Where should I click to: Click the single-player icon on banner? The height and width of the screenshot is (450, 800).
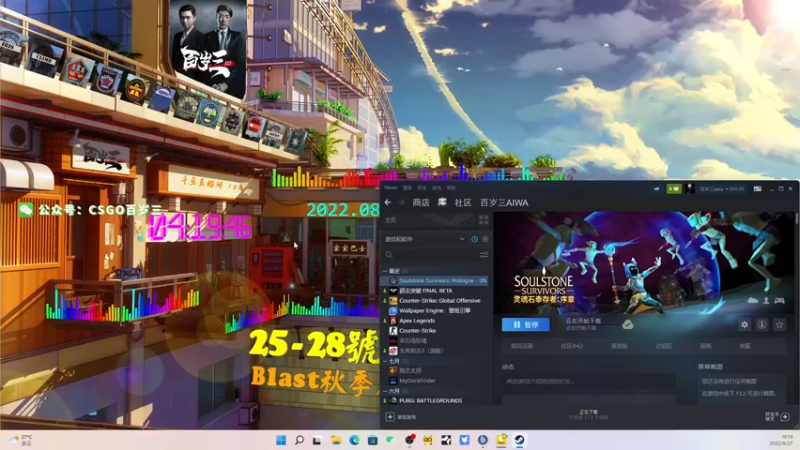click(766, 301)
